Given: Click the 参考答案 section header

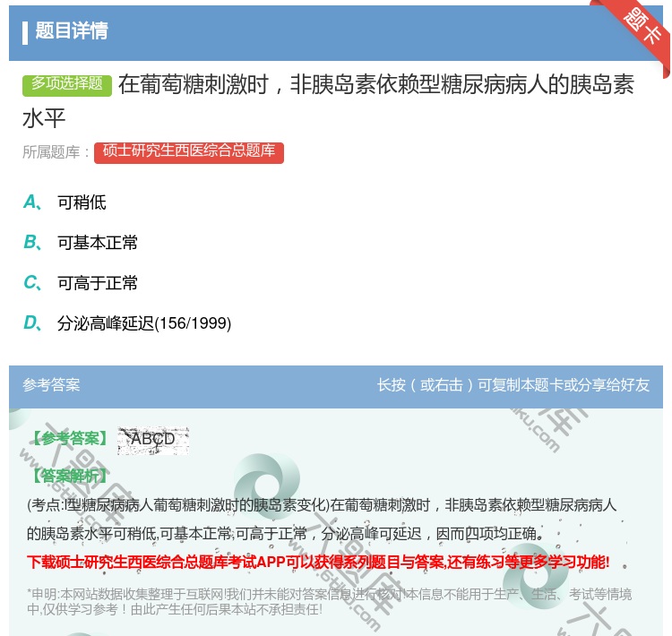Looking at the screenshot, I should 51,385.
